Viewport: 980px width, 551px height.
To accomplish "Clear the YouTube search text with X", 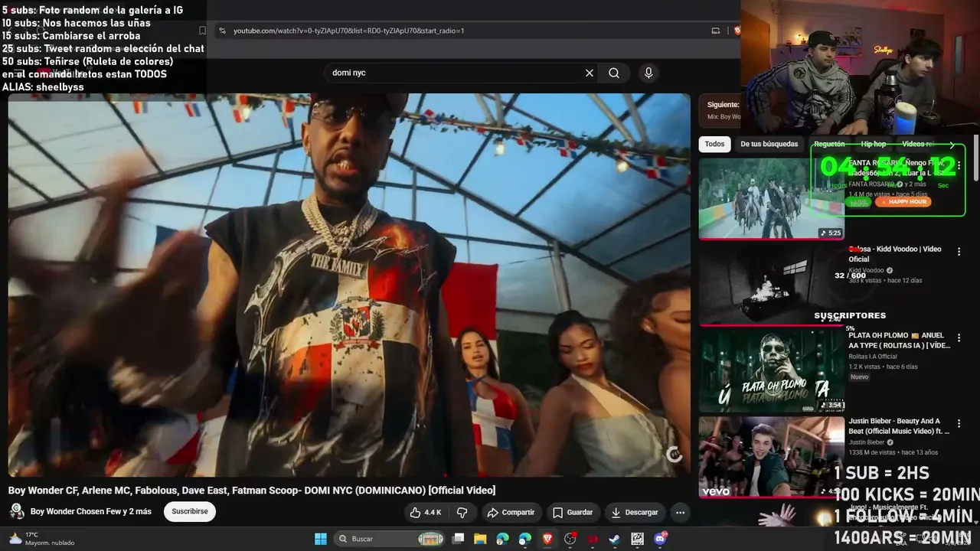I will [x=590, y=73].
